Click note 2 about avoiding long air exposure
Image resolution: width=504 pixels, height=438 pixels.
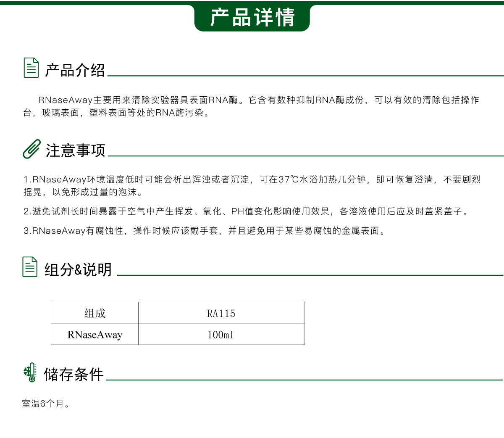tap(246, 211)
